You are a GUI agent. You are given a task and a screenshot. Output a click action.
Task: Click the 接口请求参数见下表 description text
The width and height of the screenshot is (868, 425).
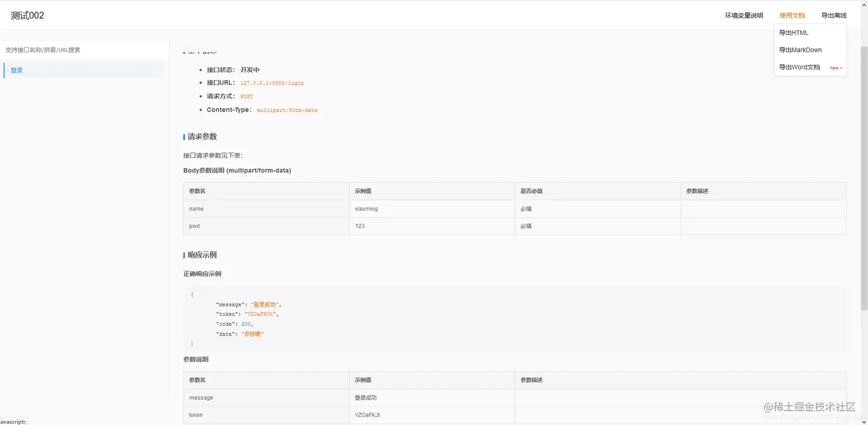tap(213, 155)
